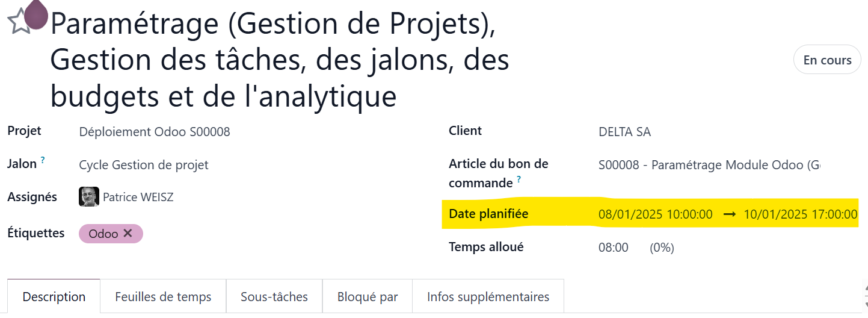Open the S00008 Paramétrage Module Odoo order item
The width and height of the screenshot is (868, 318).
point(709,164)
